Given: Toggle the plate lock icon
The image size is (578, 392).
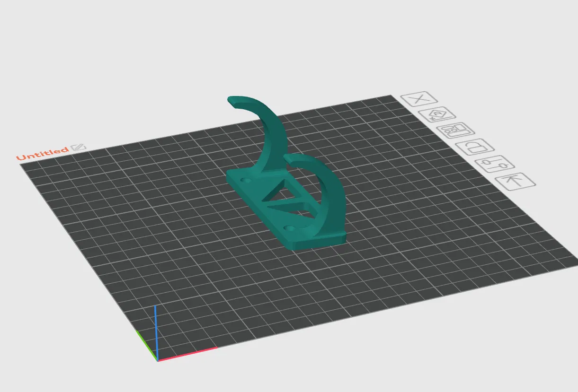Looking at the screenshot, I should click(475, 148).
